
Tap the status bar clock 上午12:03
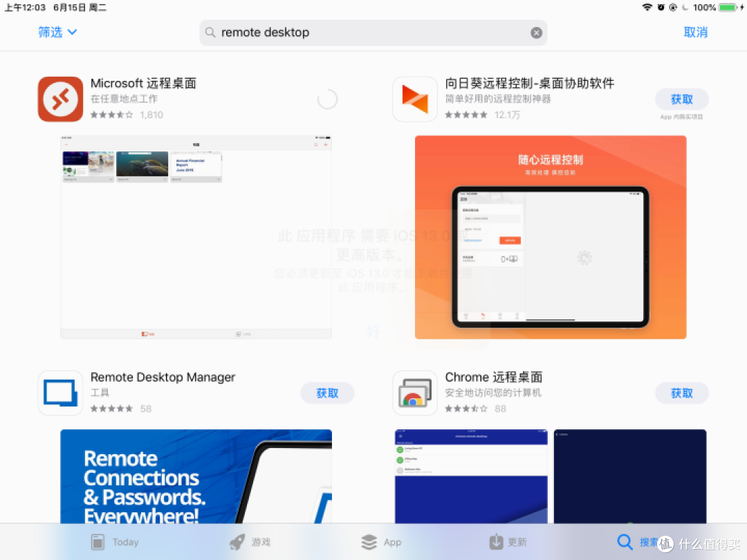[25, 7]
